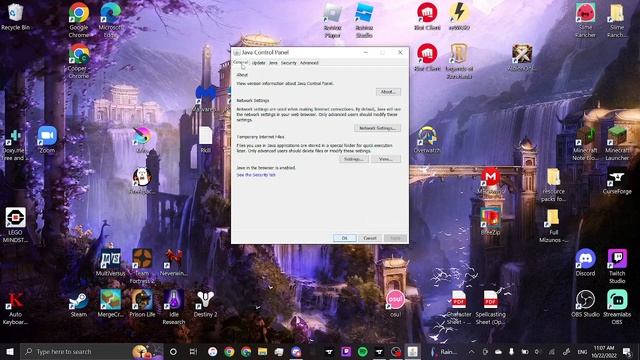Image resolution: width=640 pixels, height=360 pixels.
Task: Open the notification center icon
Action: (x=627, y=351)
